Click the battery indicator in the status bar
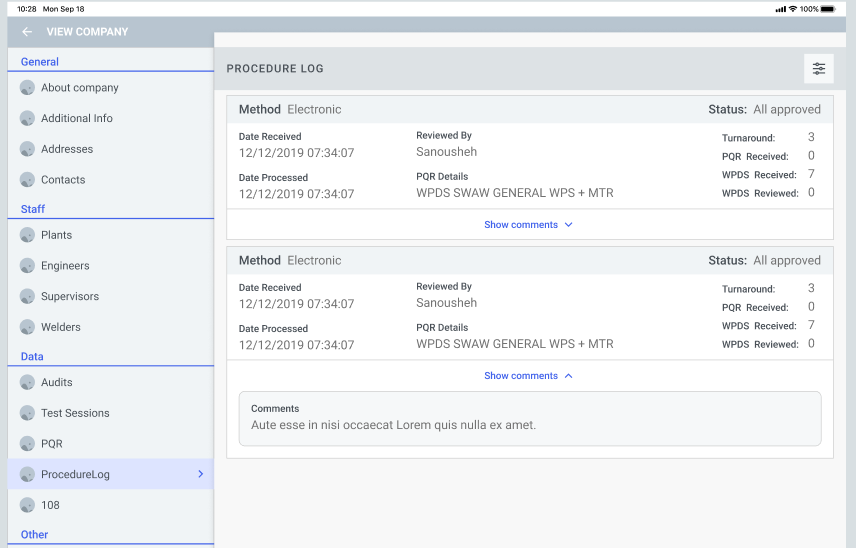This screenshot has height=548, width=856. coord(828,9)
